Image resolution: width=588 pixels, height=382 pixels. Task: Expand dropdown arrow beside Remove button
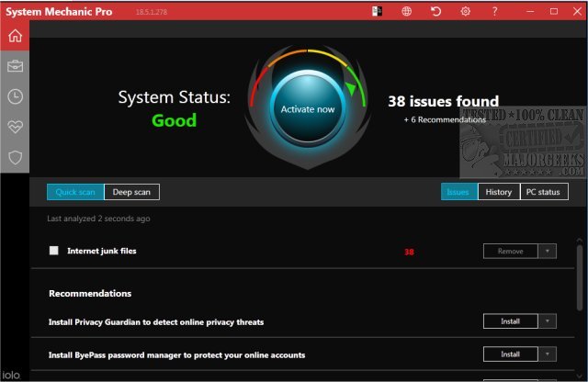tap(548, 252)
